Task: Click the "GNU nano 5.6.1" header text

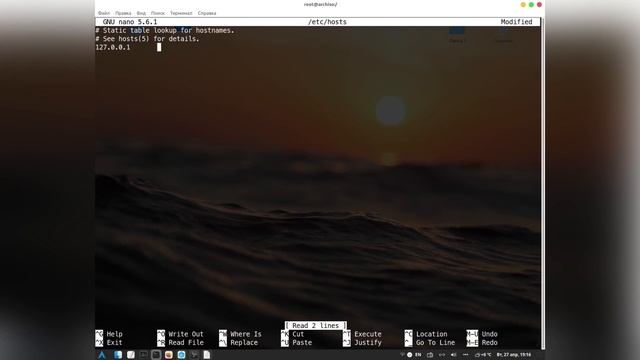Action: point(130,22)
